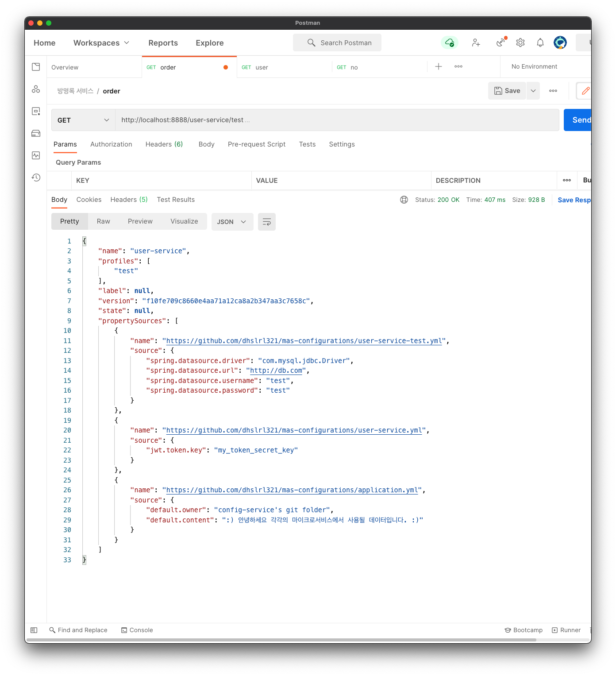Open the Bootcamp
616x676 pixels.
click(524, 630)
